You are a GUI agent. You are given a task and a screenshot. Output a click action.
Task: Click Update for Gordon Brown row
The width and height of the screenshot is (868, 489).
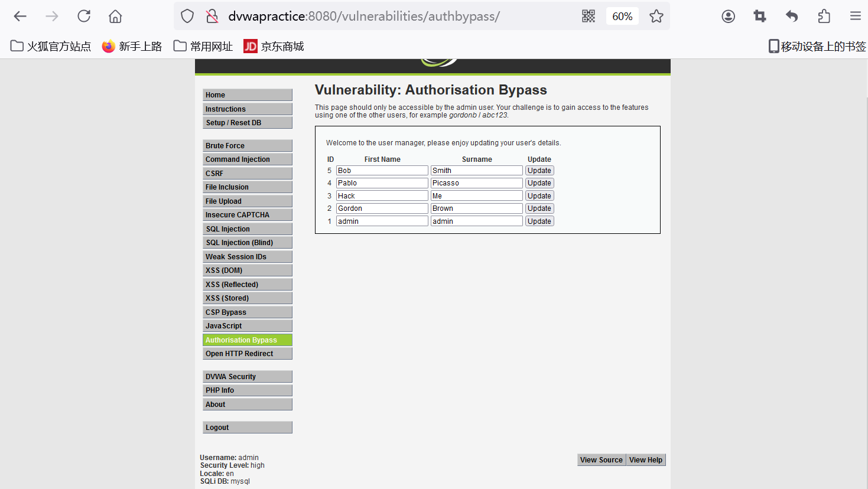(x=539, y=208)
